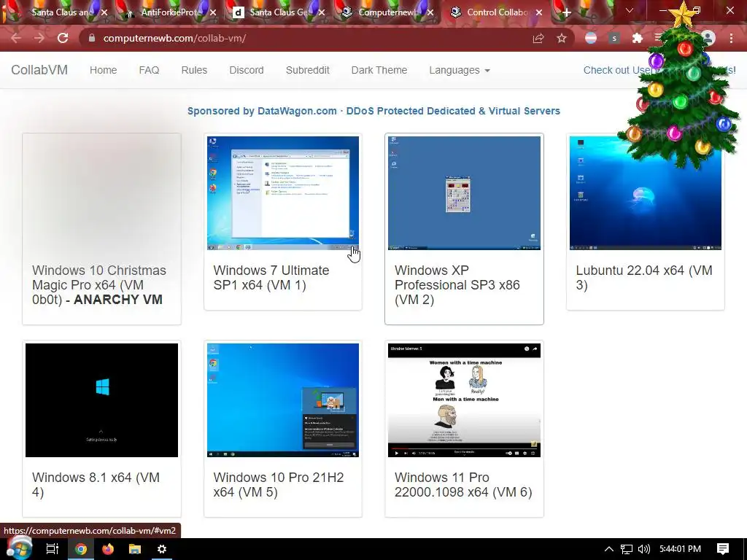Click the Windows 11 Pro 22000.1098 title

click(x=463, y=485)
